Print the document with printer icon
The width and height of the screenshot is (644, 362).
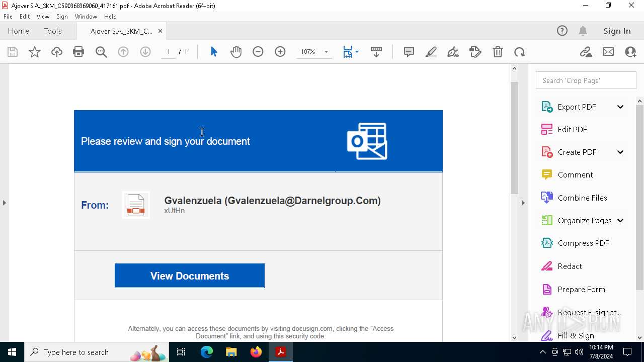(78, 52)
